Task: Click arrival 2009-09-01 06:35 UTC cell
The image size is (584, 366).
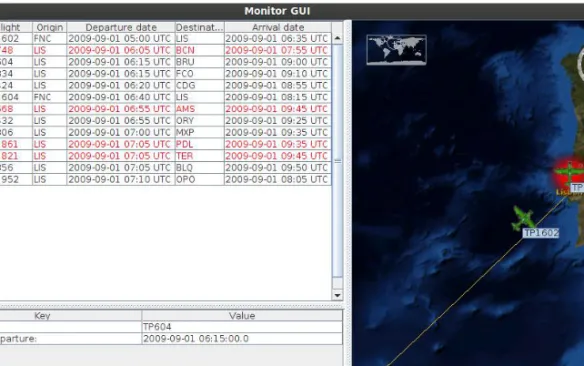Action: 278,38
